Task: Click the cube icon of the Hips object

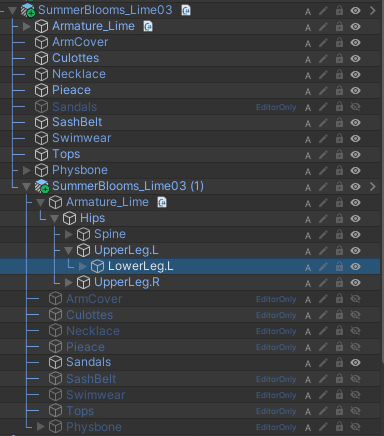Action: (70, 218)
